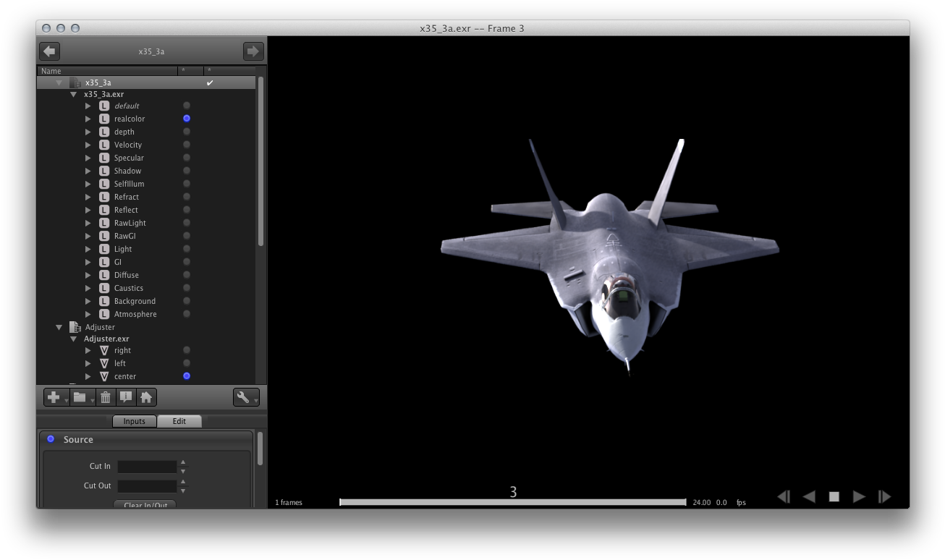Image resolution: width=945 pixels, height=560 pixels.
Task: Toggle the realcolor layer's blue radio dot
Action: coord(187,118)
